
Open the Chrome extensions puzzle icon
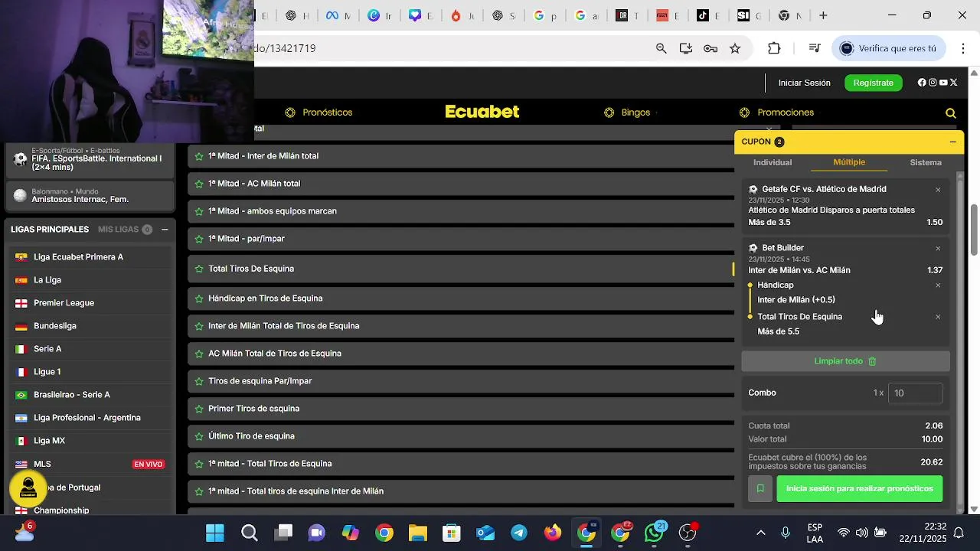[x=774, y=48]
